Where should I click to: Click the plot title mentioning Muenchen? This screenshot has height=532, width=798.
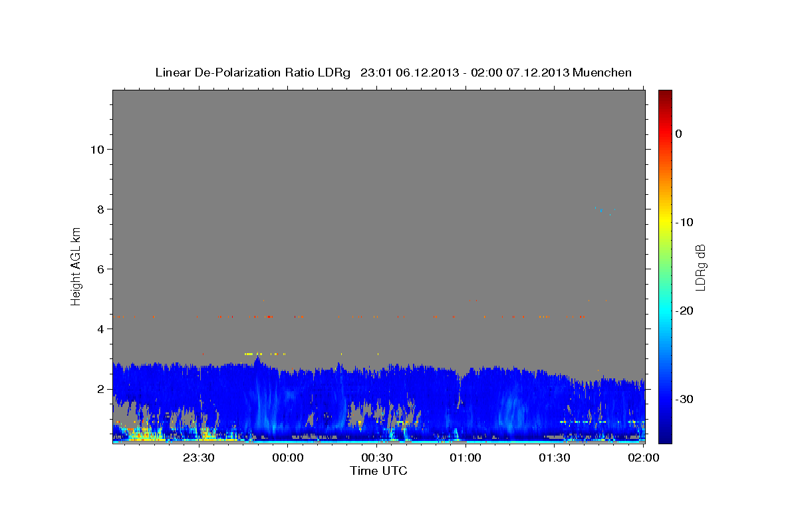(393, 72)
